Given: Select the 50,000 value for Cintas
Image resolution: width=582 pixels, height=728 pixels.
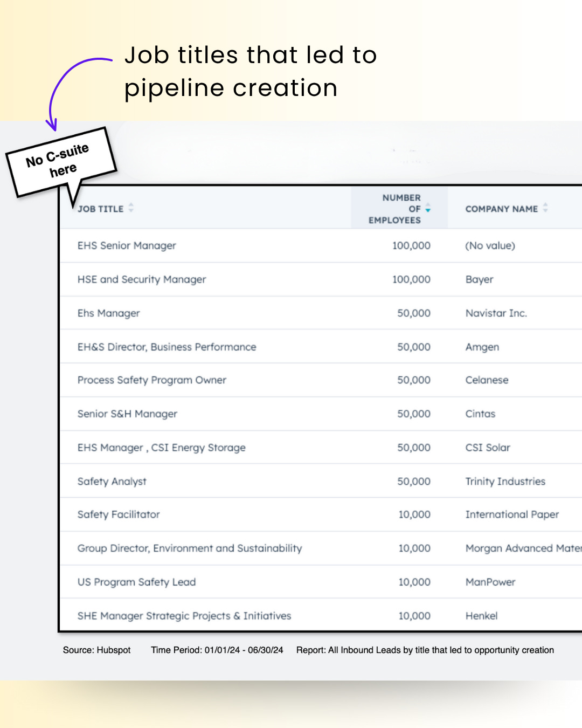Looking at the screenshot, I should point(414,414).
